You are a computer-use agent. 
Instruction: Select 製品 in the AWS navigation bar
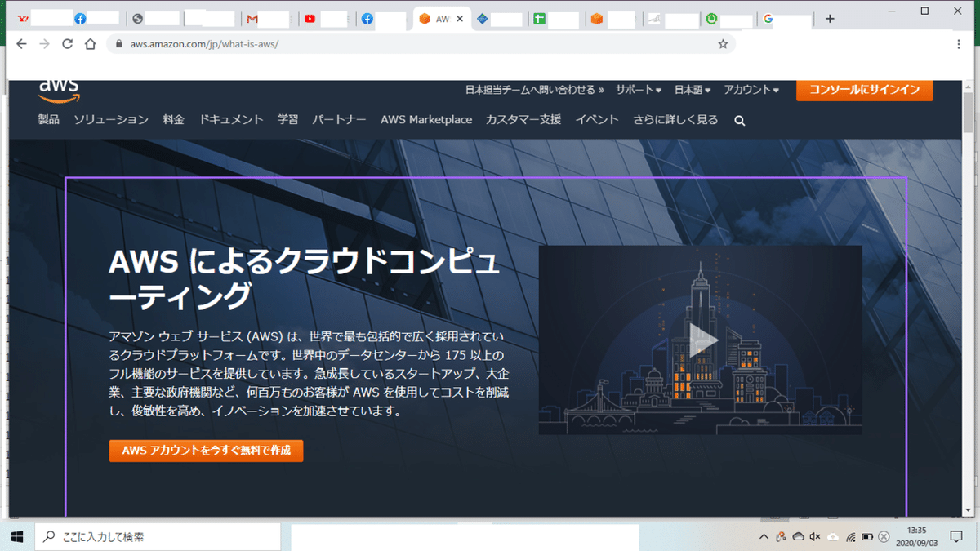(48, 119)
